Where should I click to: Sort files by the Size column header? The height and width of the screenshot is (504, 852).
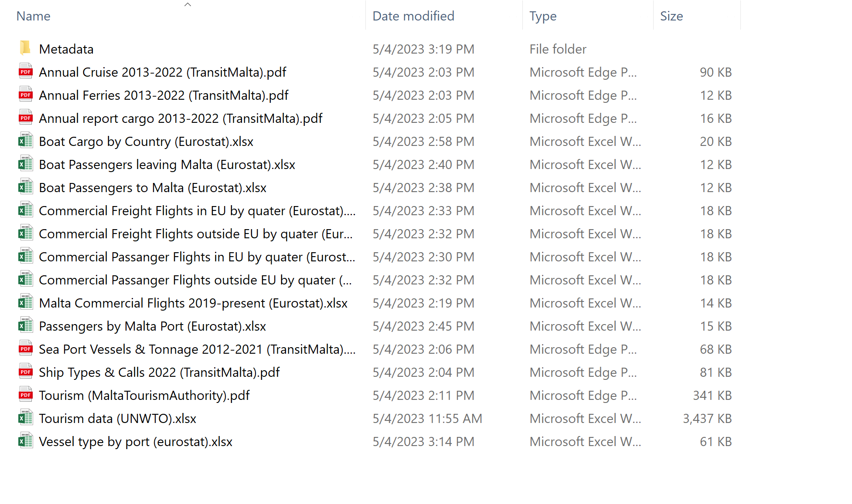(671, 16)
